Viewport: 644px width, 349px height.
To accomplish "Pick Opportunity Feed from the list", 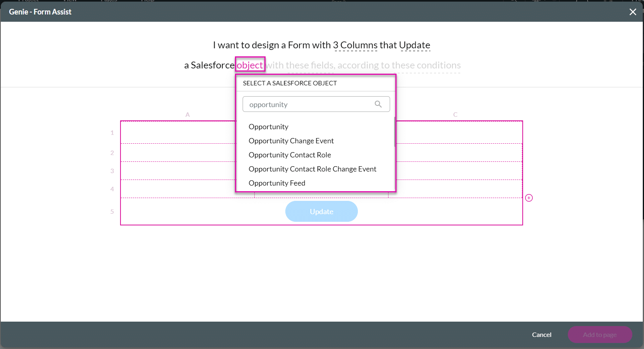I will tap(277, 183).
